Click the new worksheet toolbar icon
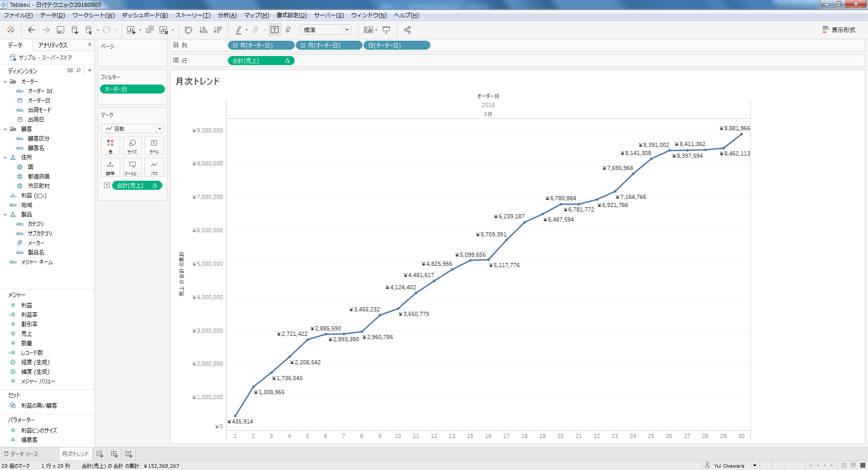Screen dimensions: 868x470 pos(131,30)
